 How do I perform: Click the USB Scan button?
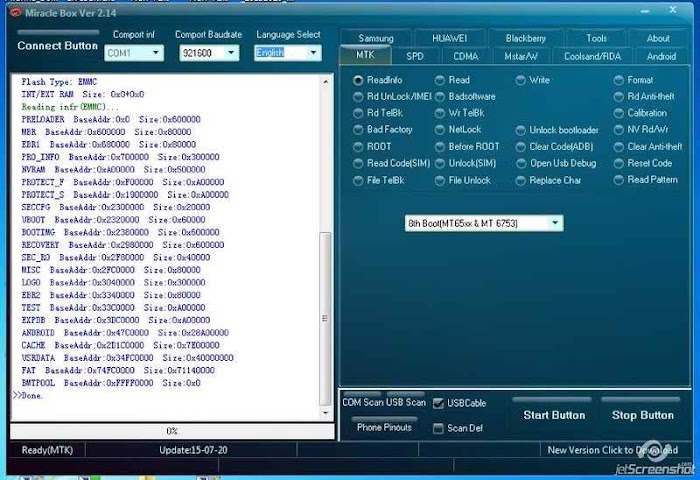pyautogui.click(x=404, y=401)
